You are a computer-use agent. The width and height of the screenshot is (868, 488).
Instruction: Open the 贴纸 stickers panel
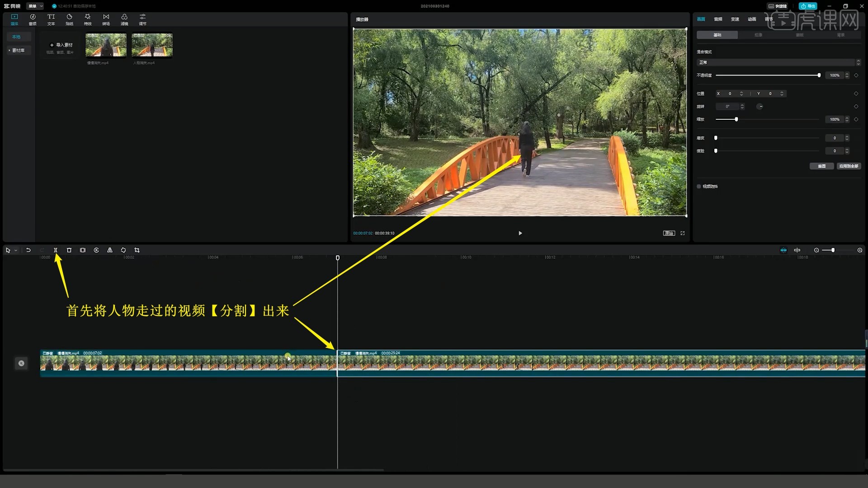point(69,19)
